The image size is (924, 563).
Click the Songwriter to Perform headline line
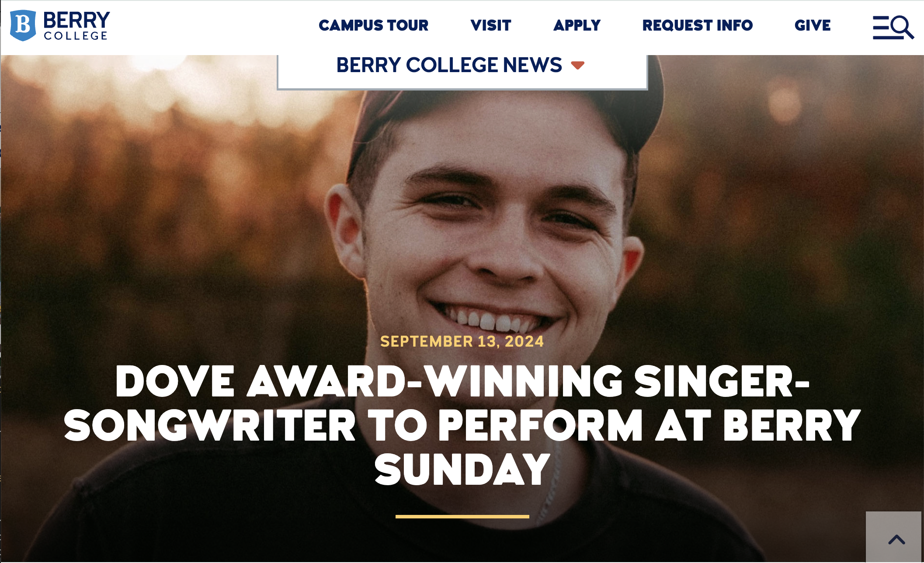(x=462, y=425)
